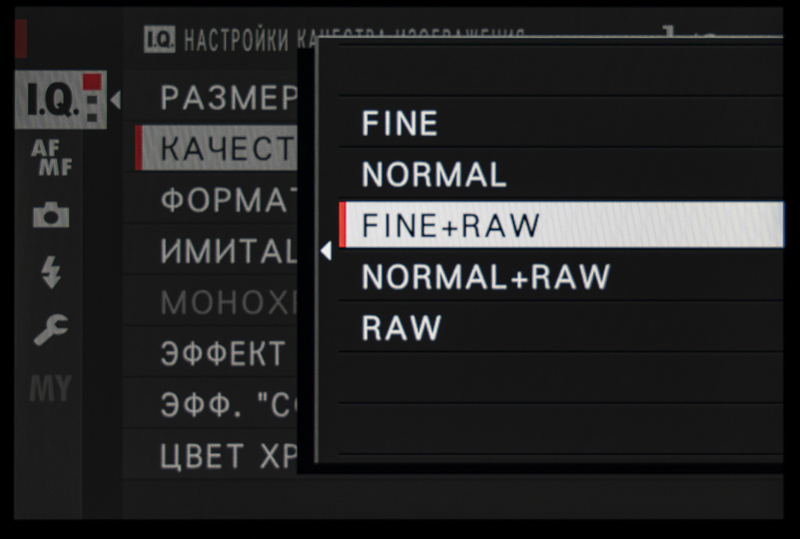Open the AF/MF focus settings tab

[x=52, y=158]
